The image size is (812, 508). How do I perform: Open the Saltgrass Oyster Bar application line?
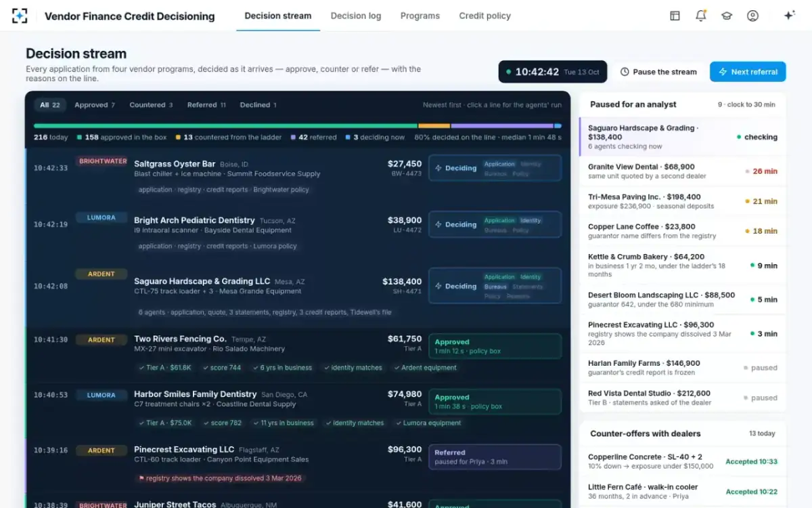point(298,175)
